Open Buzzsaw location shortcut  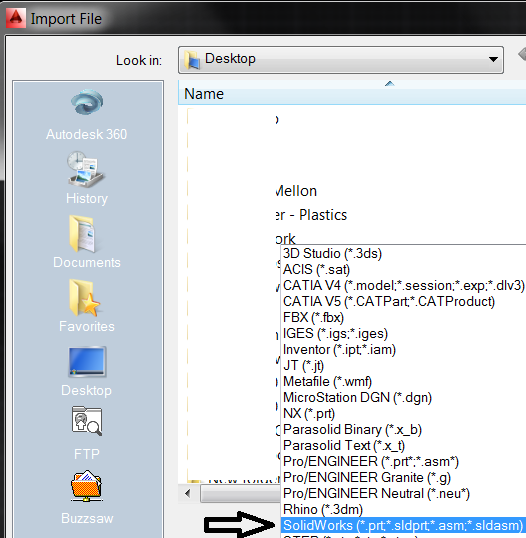(86, 498)
